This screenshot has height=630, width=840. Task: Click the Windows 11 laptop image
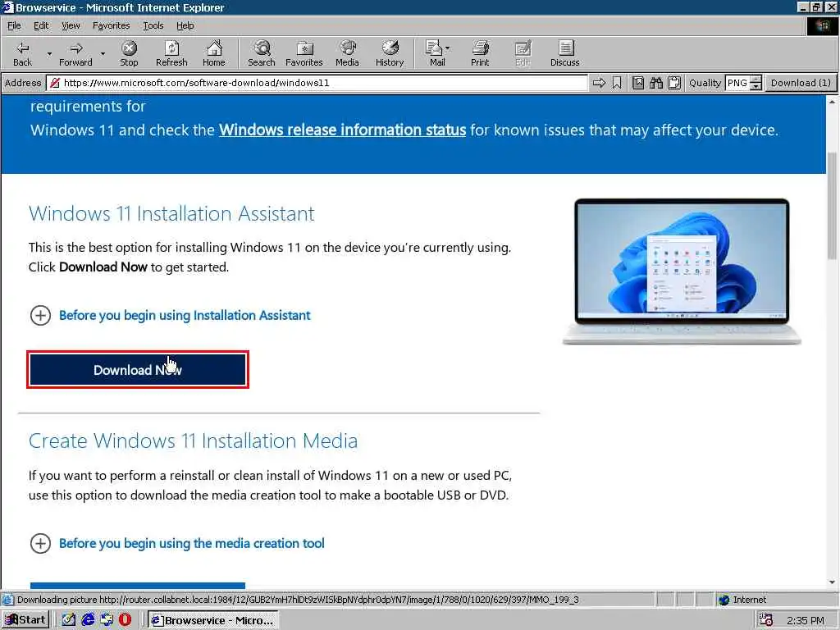682,271
